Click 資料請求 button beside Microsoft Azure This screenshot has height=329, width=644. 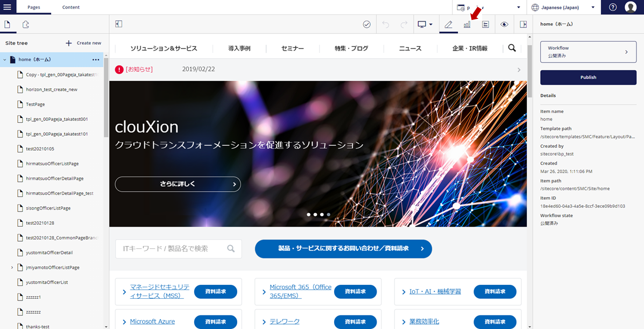216,322
